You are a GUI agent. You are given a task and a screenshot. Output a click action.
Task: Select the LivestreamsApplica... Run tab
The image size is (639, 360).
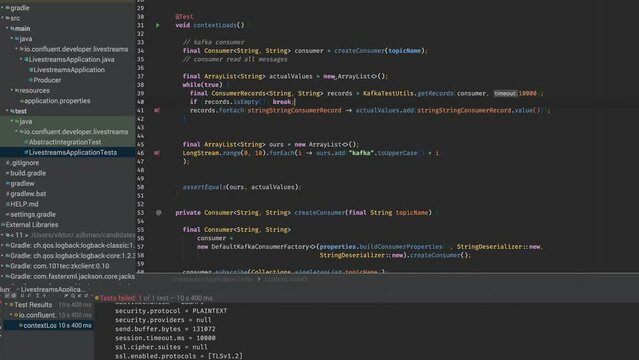[x=51, y=289]
